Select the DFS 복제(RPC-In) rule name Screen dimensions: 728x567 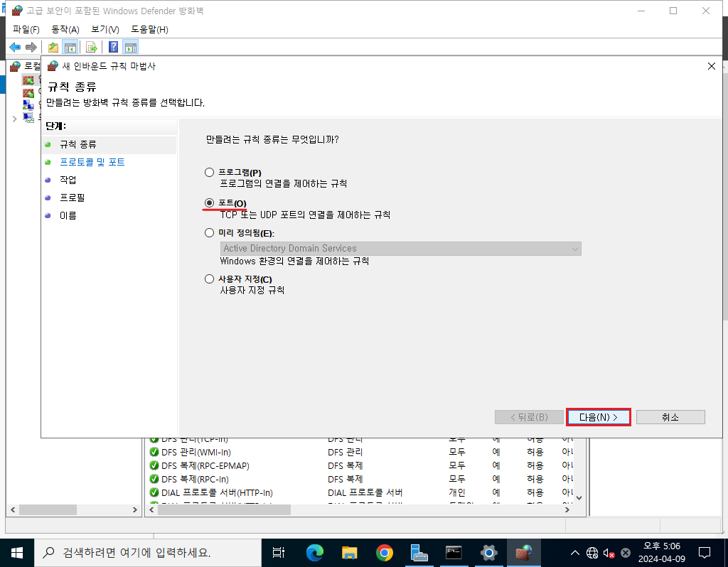pyautogui.click(x=195, y=479)
